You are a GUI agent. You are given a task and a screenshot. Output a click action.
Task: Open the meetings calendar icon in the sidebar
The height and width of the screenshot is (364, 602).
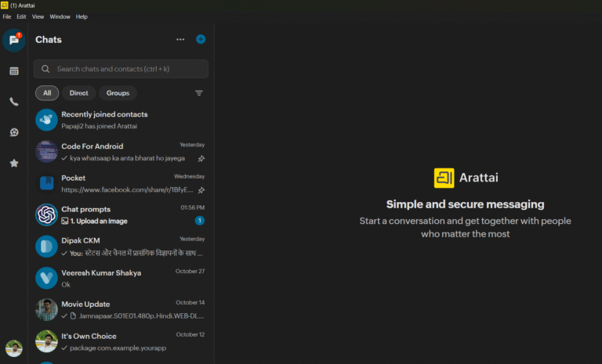14,71
